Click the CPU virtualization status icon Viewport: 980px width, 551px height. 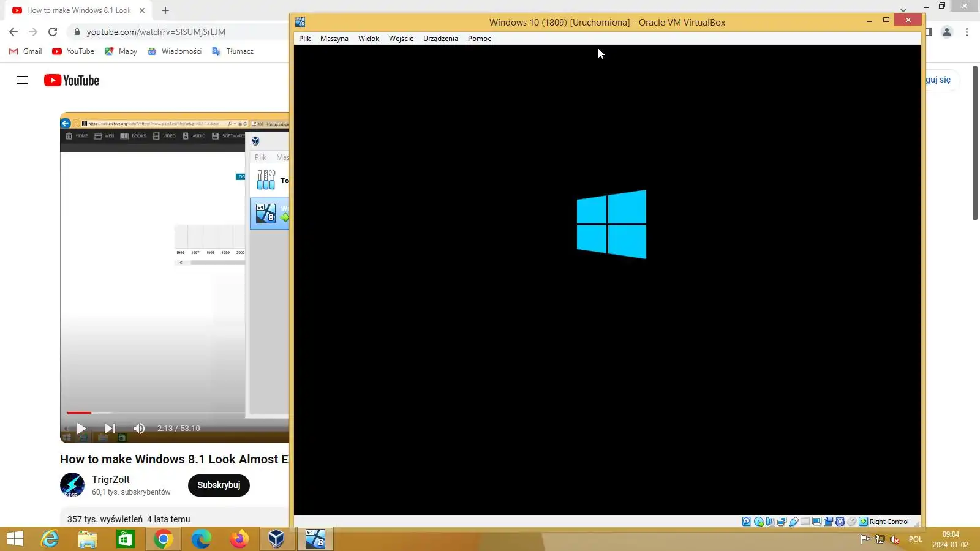click(x=840, y=522)
